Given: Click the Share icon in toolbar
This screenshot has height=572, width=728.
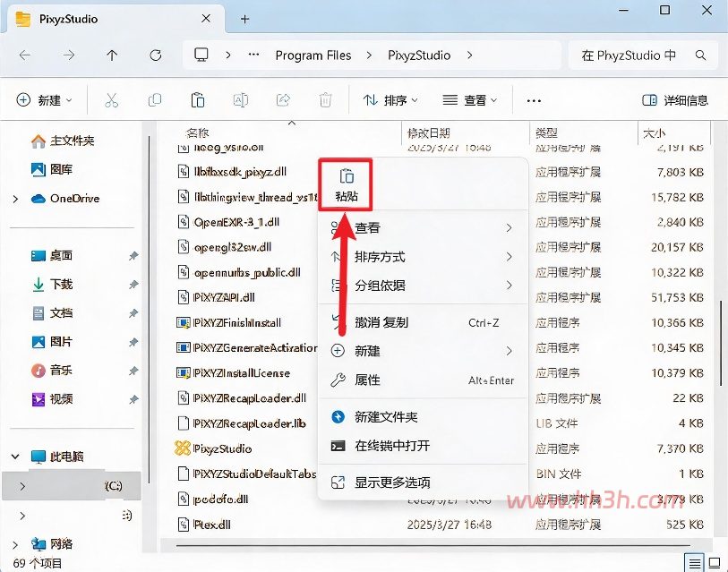Looking at the screenshot, I should 283,100.
